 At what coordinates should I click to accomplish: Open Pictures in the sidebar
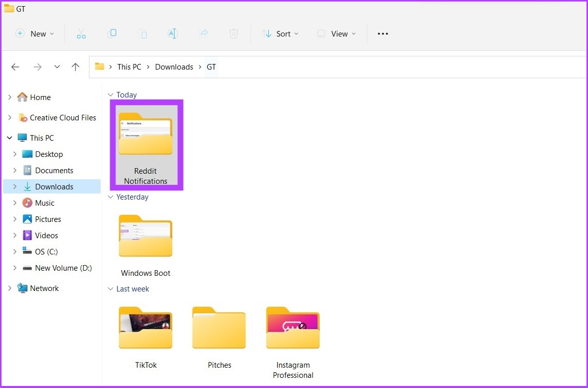[x=48, y=219]
